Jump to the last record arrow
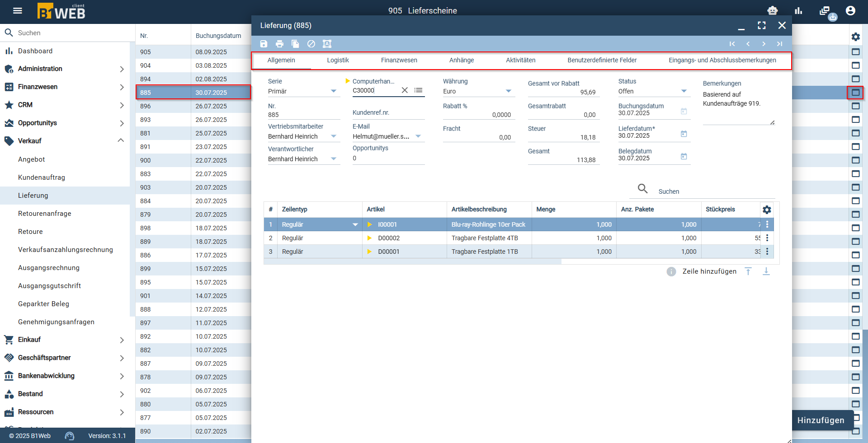The height and width of the screenshot is (443, 868). (x=779, y=44)
